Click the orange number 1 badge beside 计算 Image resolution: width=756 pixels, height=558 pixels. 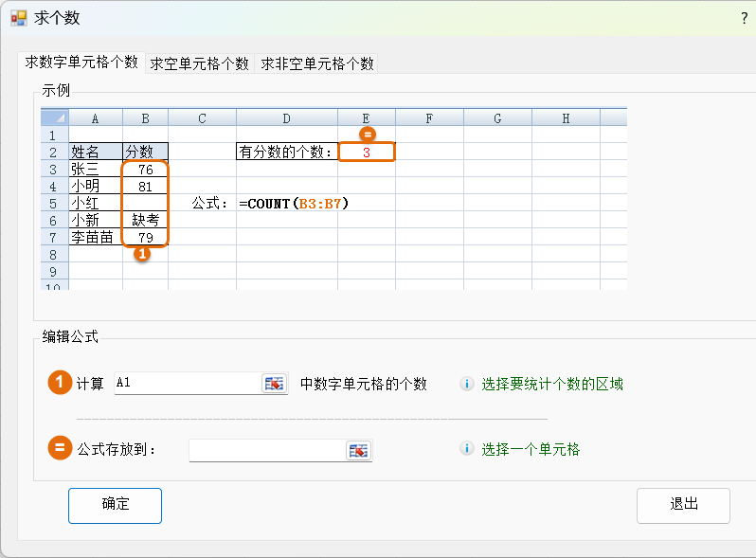point(60,383)
